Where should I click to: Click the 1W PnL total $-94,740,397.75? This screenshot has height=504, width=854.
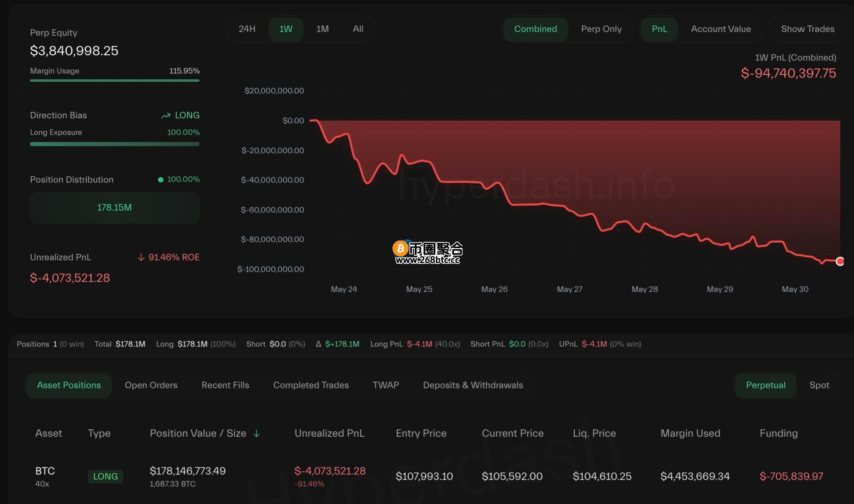788,73
